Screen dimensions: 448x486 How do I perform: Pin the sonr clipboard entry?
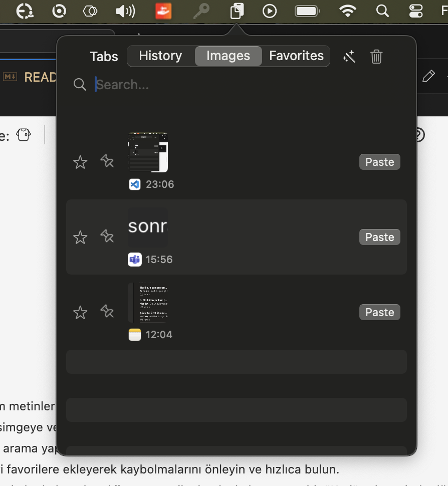pyautogui.click(x=107, y=237)
